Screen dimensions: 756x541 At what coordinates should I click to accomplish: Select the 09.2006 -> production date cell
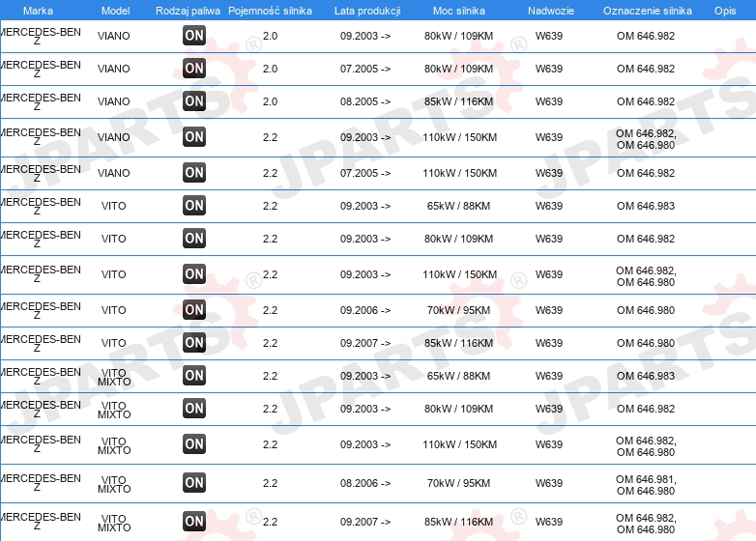tap(365, 310)
